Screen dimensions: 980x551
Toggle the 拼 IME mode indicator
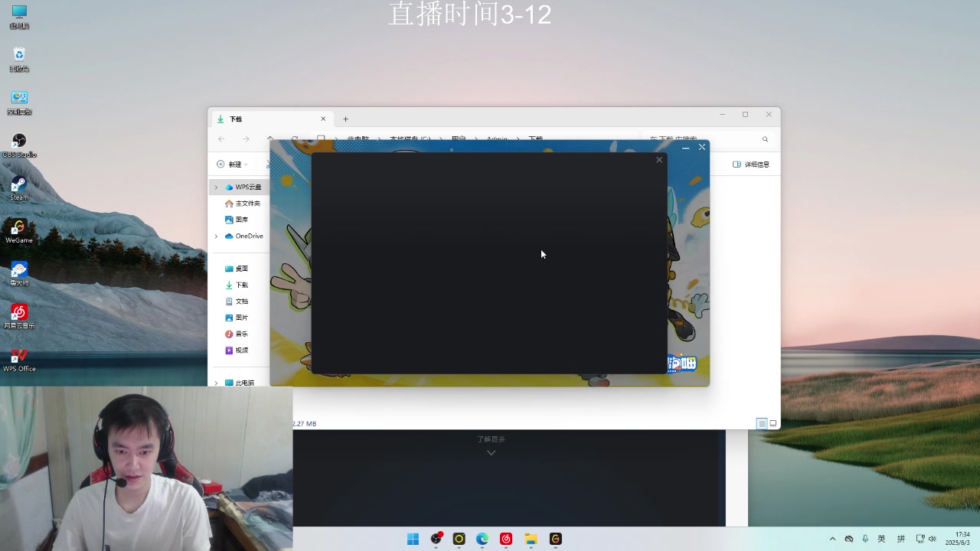[x=901, y=539]
